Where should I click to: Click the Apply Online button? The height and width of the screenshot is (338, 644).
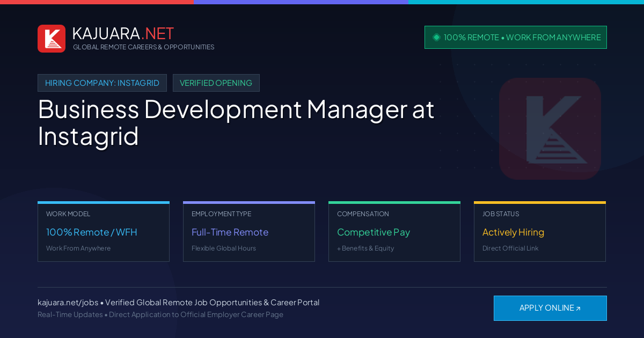[x=550, y=308]
